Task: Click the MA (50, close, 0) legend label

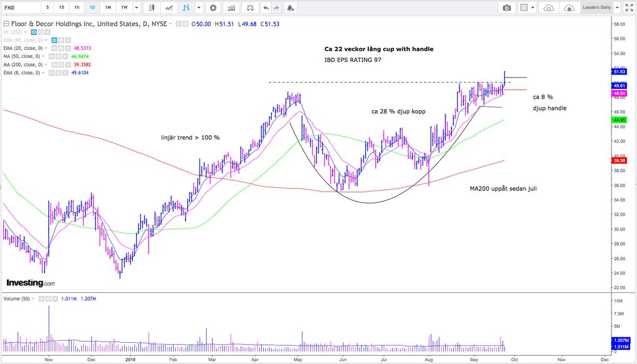Action: click(22, 56)
